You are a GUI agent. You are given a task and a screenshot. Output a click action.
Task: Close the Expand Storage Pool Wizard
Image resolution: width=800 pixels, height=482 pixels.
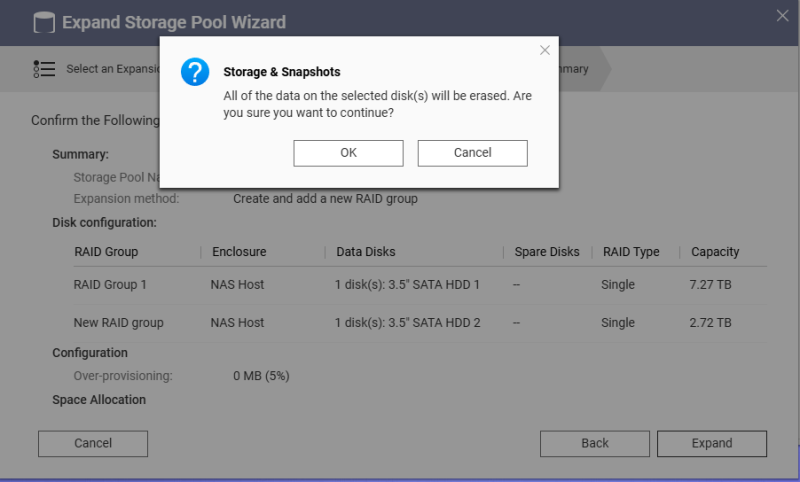(x=782, y=15)
